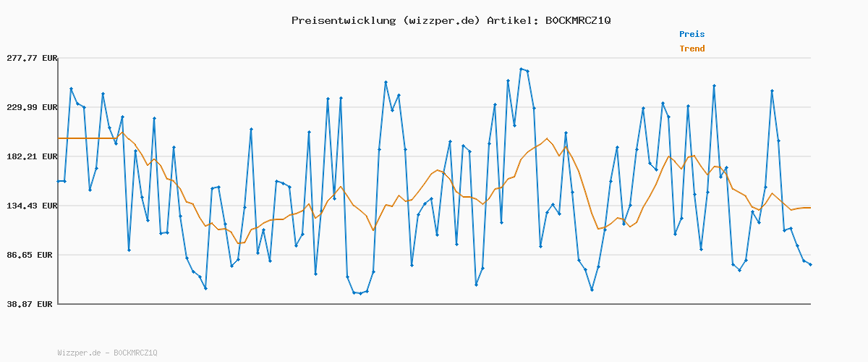Click the flat starting segment of the orange trend line
Viewport: 868px width, 362px height.
point(87,138)
